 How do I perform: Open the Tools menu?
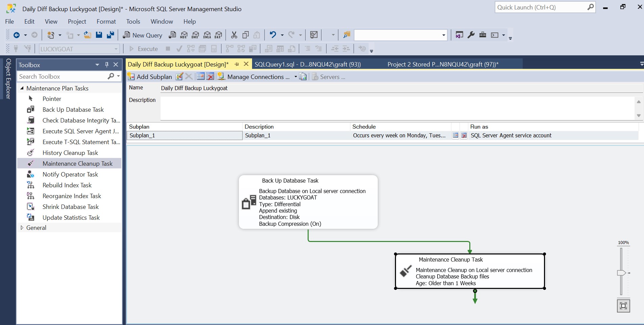[x=133, y=21]
